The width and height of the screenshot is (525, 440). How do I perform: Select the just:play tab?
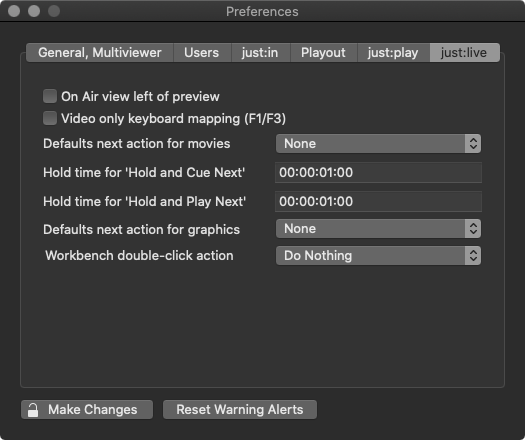coord(393,53)
